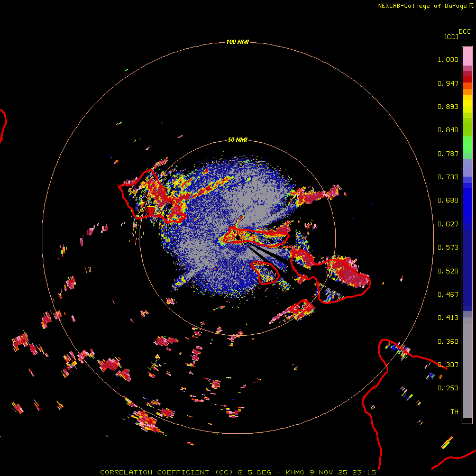
Task: Click the 0.733 scale value
Action: (x=448, y=177)
